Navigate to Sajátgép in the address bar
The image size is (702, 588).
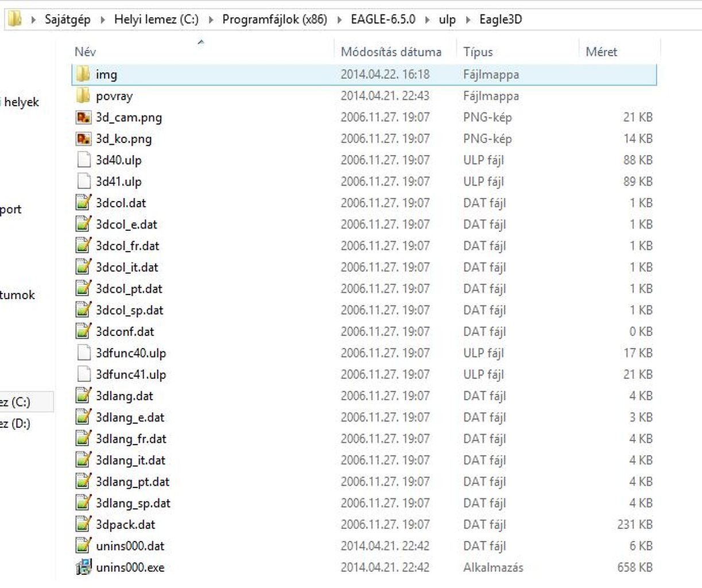click(68, 20)
